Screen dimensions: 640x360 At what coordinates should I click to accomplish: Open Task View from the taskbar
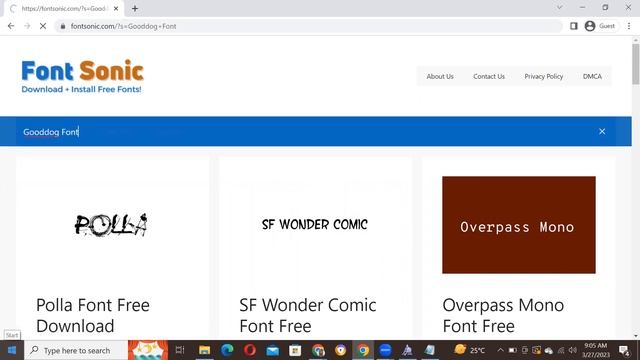pos(180,350)
